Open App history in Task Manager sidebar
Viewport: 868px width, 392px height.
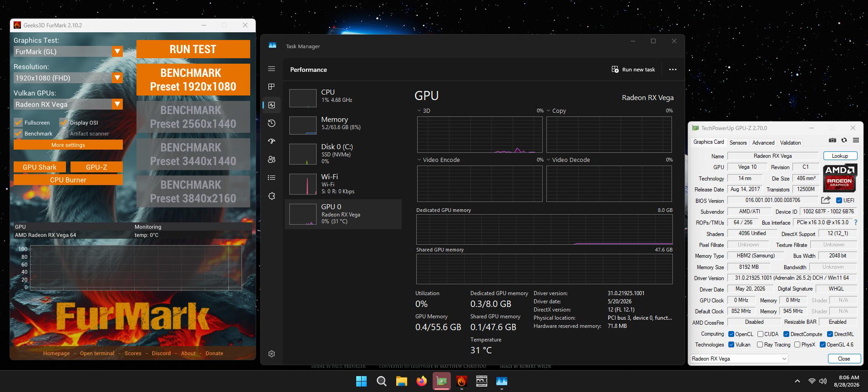[x=272, y=123]
